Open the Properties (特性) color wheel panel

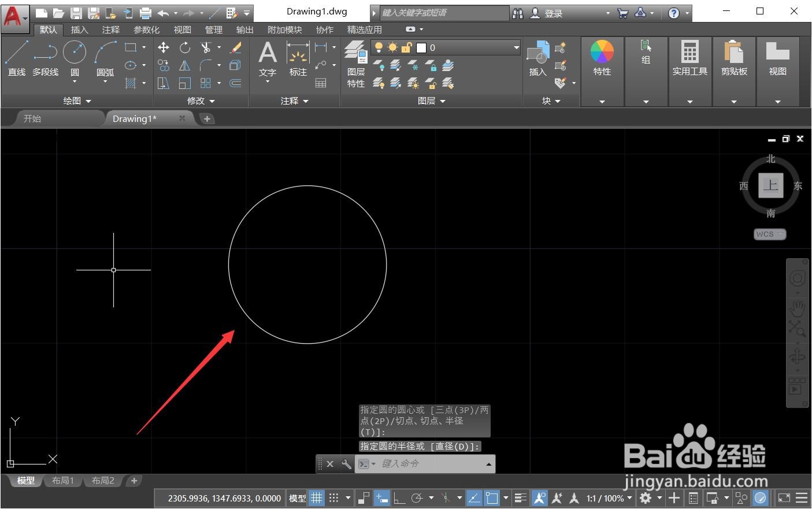coord(602,59)
